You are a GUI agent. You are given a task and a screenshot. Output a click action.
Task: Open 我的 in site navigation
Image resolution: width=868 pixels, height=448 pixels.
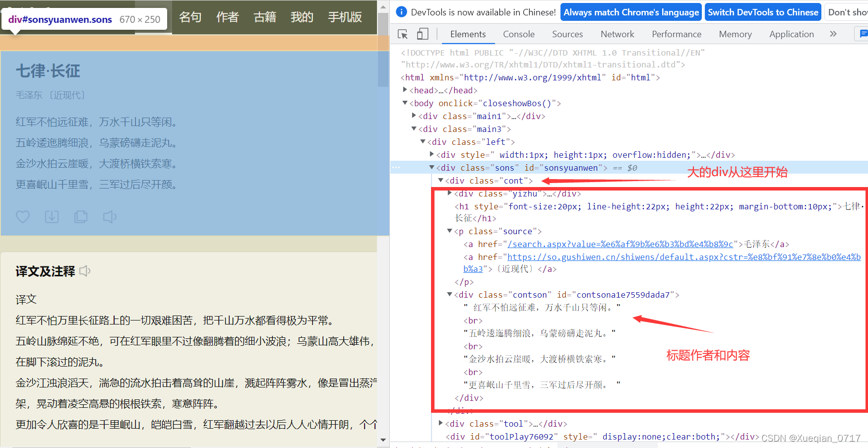pyautogui.click(x=302, y=17)
